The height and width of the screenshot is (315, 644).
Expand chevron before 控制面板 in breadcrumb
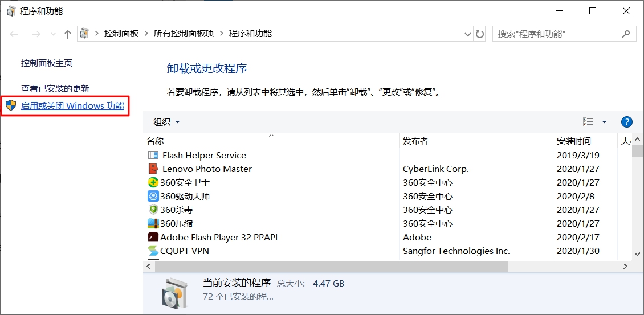click(96, 34)
